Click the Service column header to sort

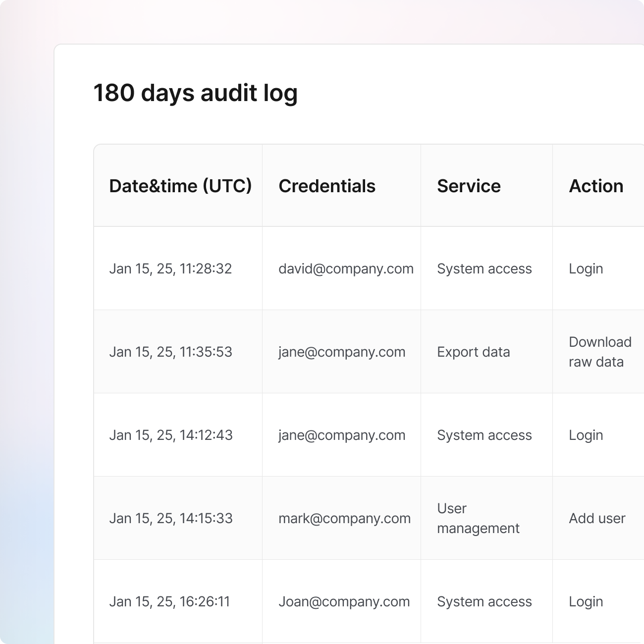coord(469,186)
